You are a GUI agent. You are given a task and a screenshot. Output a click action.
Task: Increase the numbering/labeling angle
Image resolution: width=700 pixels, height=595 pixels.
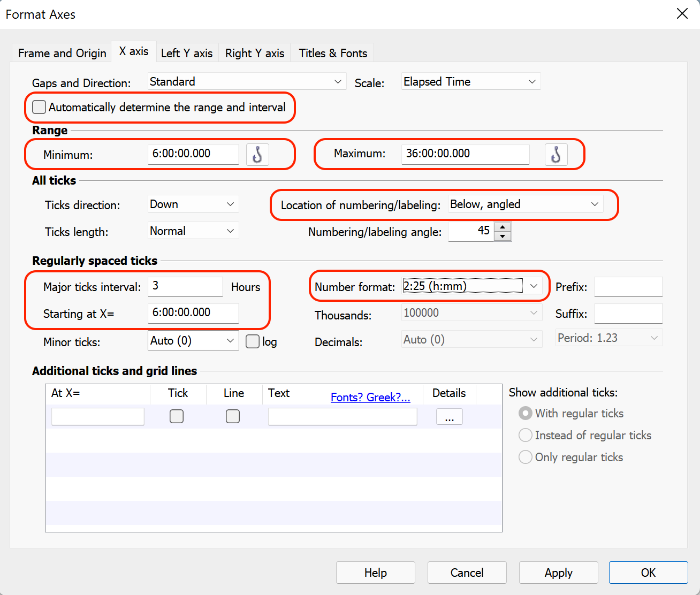(503, 227)
